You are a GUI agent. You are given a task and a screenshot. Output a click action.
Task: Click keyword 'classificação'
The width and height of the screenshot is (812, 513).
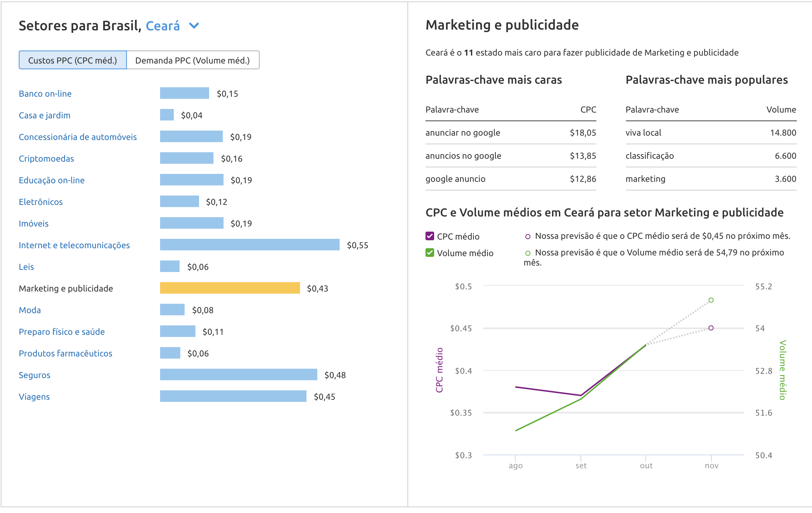coord(650,156)
